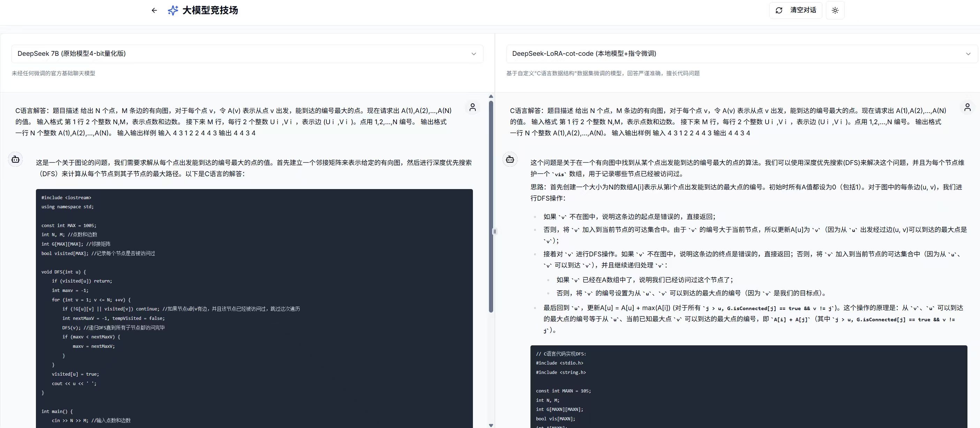
Task: Click the 未经任何微调的官方基础聊天模型 description
Action: [x=53, y=73]
